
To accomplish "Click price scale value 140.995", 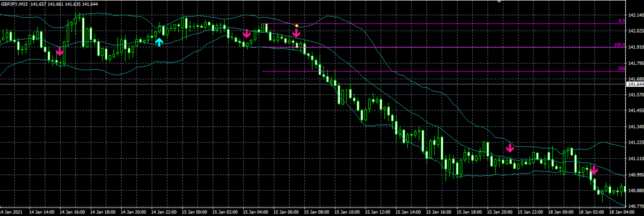I will pos(635,175).
